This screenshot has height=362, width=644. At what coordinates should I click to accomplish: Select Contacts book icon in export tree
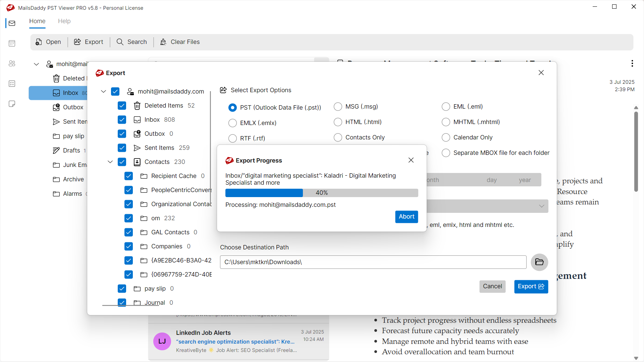tap(137, 162)
